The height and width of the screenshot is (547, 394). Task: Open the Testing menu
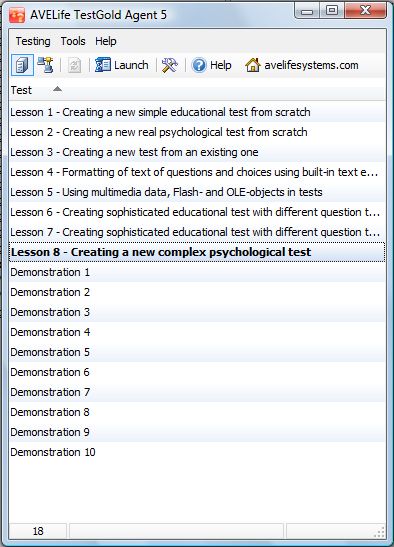(x=33, y=41)
